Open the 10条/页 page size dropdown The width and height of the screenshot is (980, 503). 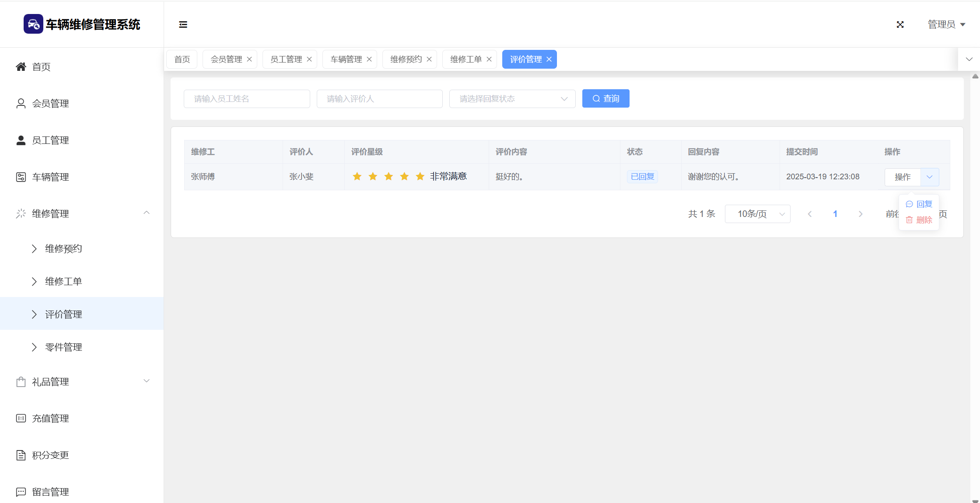(x=757, y=214)
